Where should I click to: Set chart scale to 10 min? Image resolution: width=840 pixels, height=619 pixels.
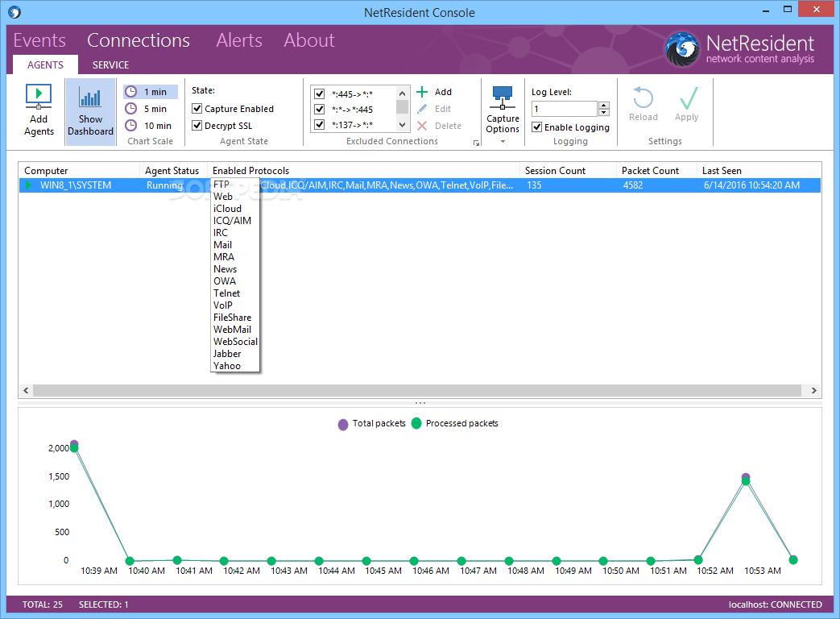151,126
